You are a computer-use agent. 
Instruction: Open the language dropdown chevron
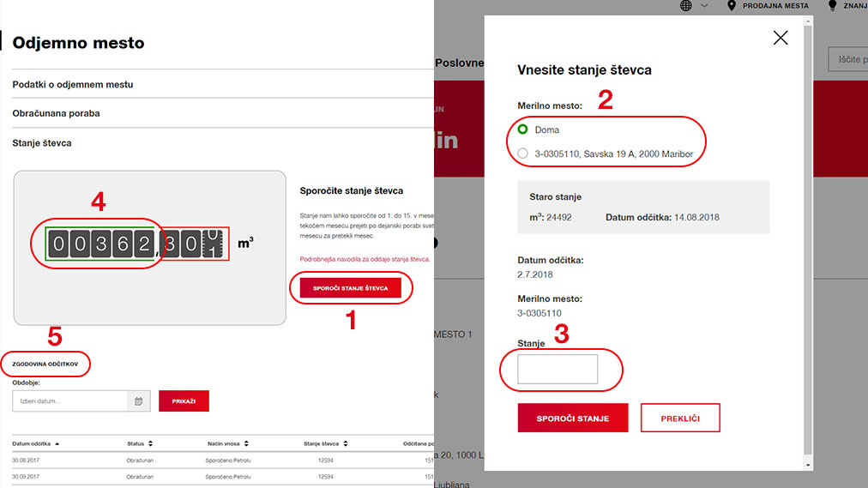click(x=704, y=6)
